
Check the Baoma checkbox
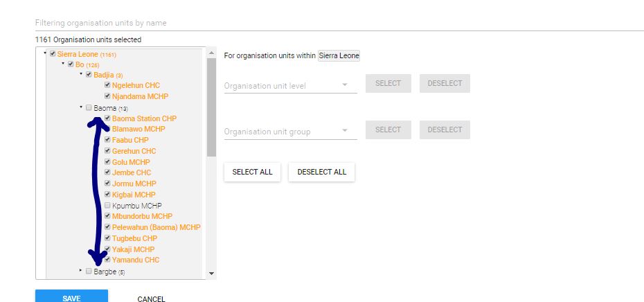tap(89, 108)
